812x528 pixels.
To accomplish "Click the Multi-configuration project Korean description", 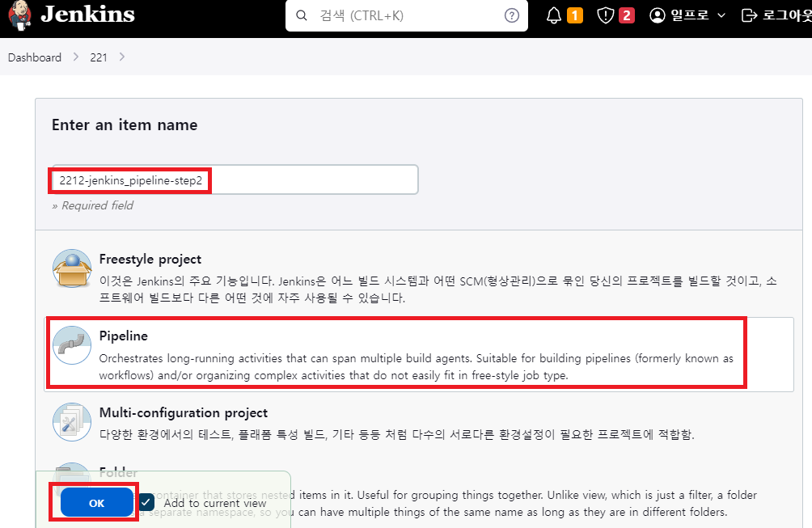I will pyautogui.click(x=396, y=434).
